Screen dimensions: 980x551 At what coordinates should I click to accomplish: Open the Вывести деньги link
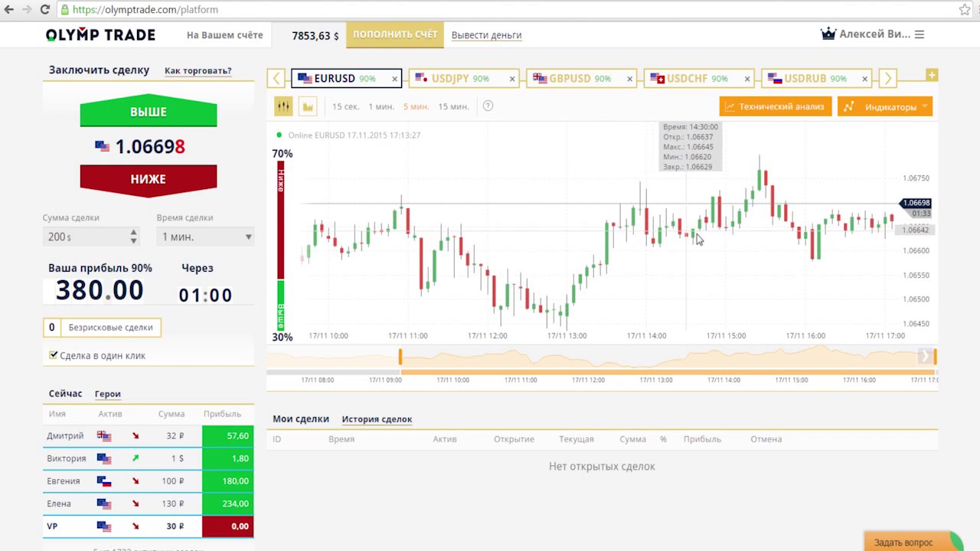487,35
